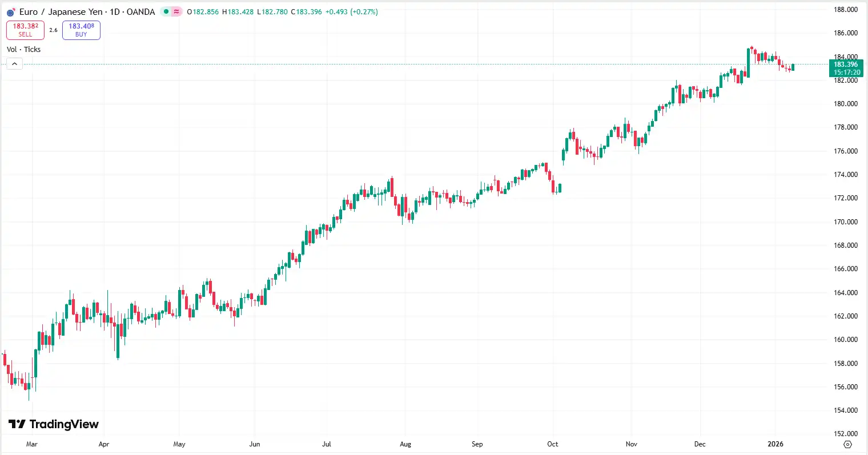Click the countdown timer 15:17:20
Screen dimensions: 868x455
(x=846, y=73)
